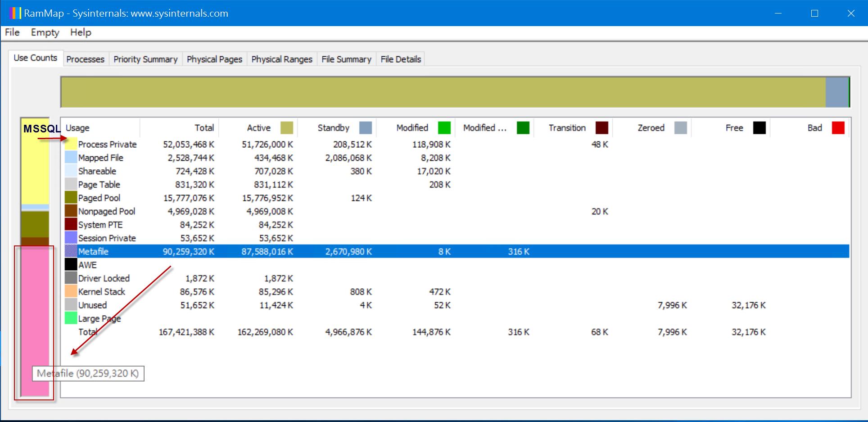Sort by the Total column header
This screenshot has height=422, width=868.
point(204,128)
